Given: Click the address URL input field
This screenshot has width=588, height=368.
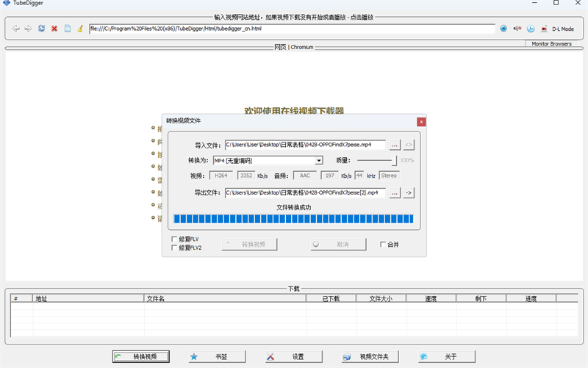Looking at the screenshot, I should [292, 29].
